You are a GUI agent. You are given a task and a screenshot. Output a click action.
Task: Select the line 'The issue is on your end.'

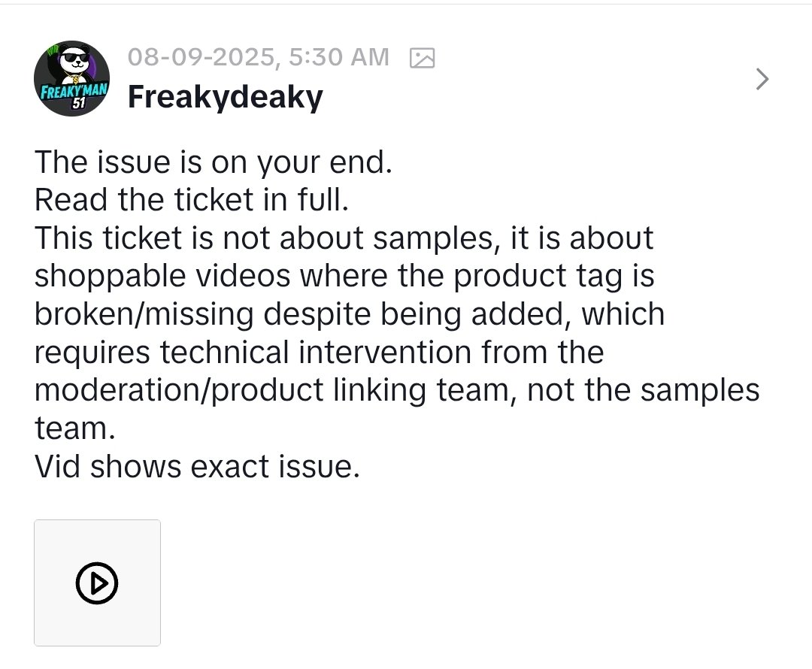pos(214,162)
